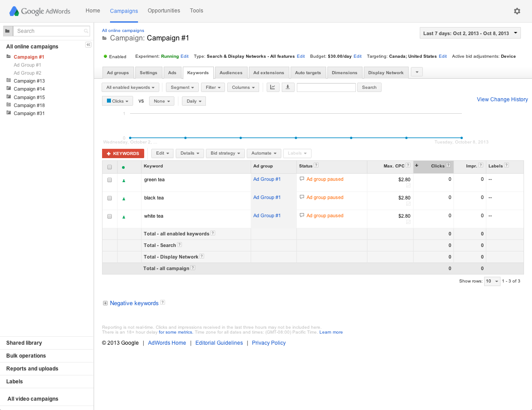The height and width of the screenshot is (410, 532).
Task: Click the folder icon beside the search box
Action: tap(8, 31)
